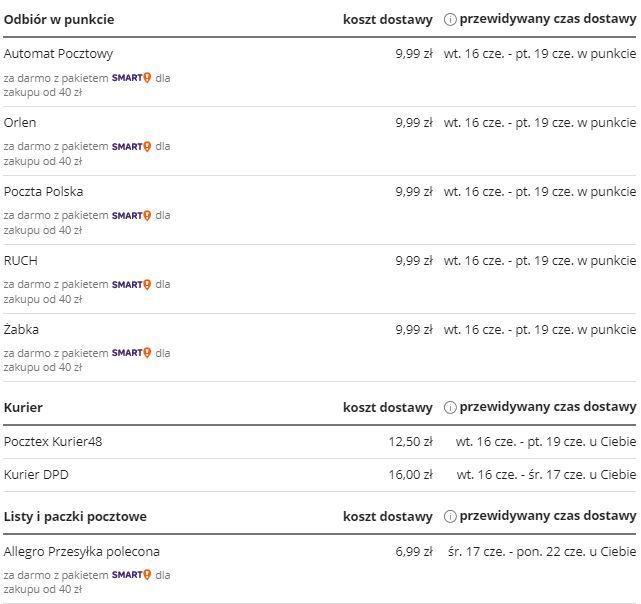The width and height of the screenshot is (641, 604).
Task: Click the info icon in the Odbiór w punkcie header
Action: pyautogui.click(x=450, y=19)
